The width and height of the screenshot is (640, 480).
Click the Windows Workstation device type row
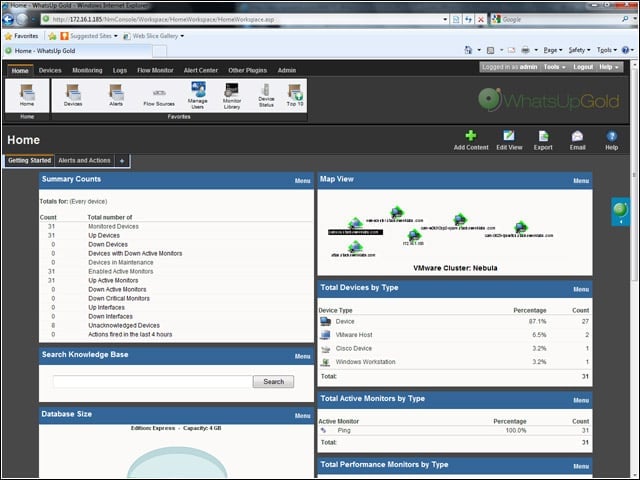pyautogui.click(x=455, y=362)
